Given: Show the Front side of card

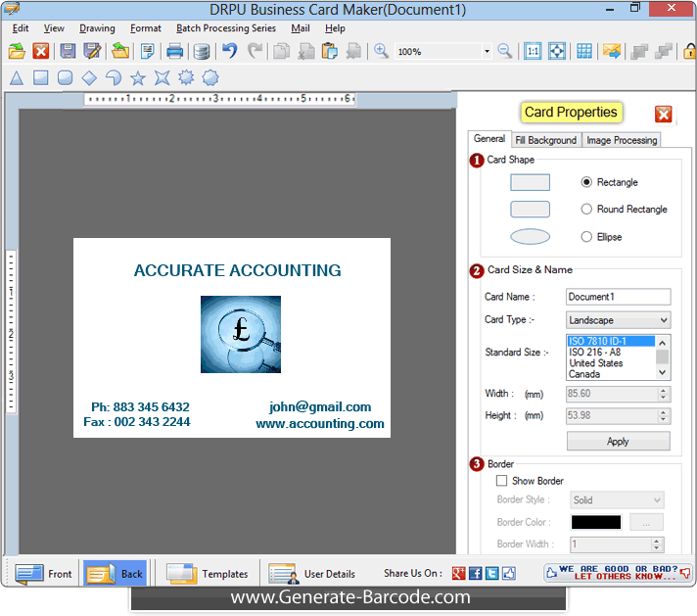Looking at the screenshot, I should pos(43,574).
